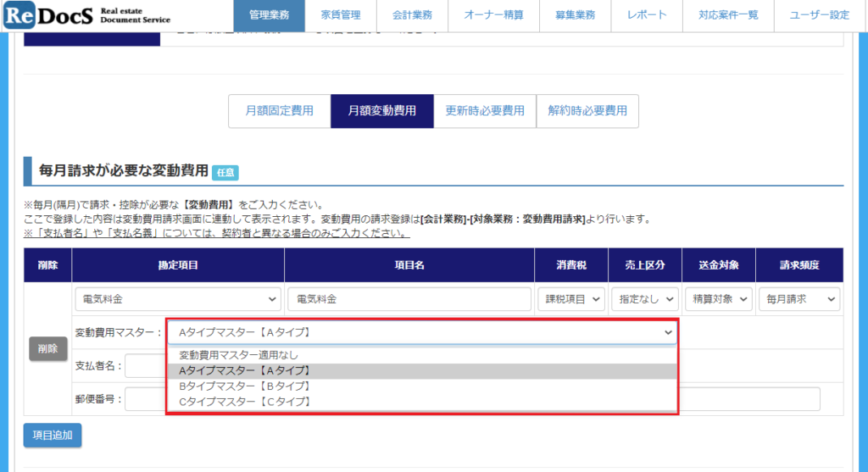The width and height of the screenshot is (868, 472).
Task: Open the 管理業務 menu tab
Action: 269,15
